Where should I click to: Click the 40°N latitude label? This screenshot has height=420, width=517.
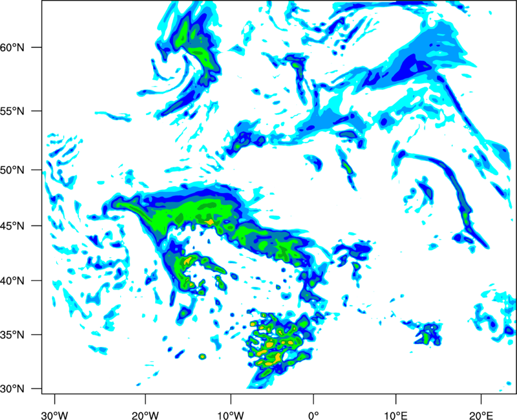point(12,281)
